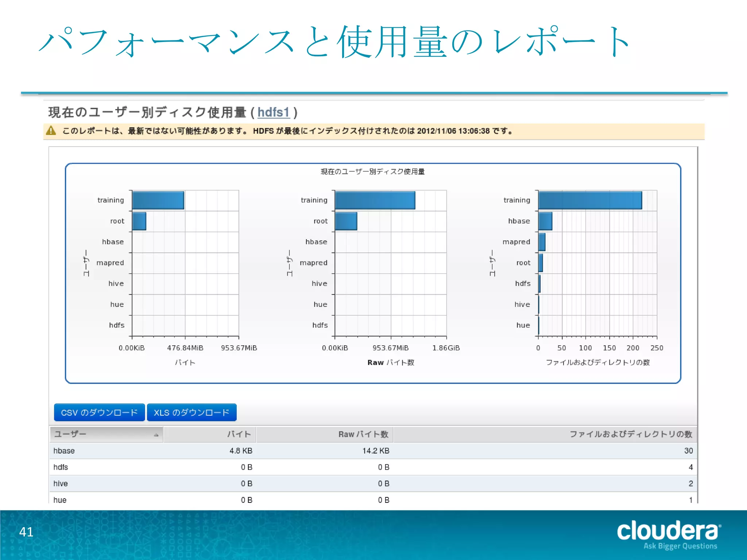The image size is (747, 560).
Task: Click root bar in Raw バイト数 chart
Action: click(346, 221)
